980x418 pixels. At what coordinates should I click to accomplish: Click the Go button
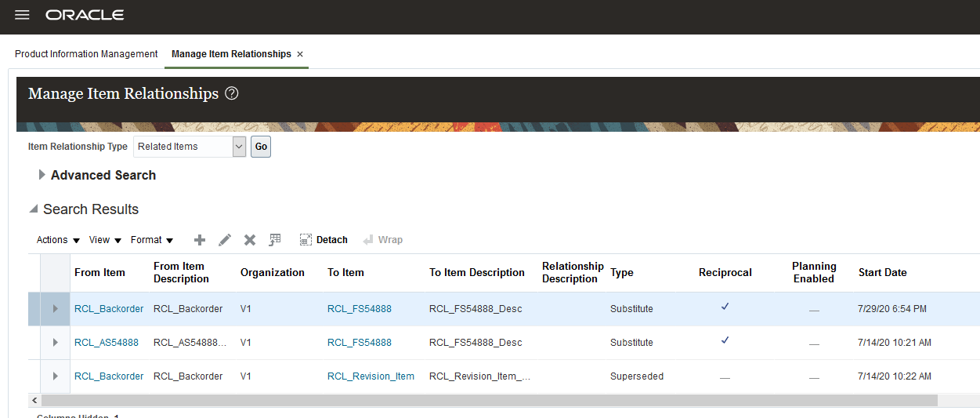tap(261, 147)
